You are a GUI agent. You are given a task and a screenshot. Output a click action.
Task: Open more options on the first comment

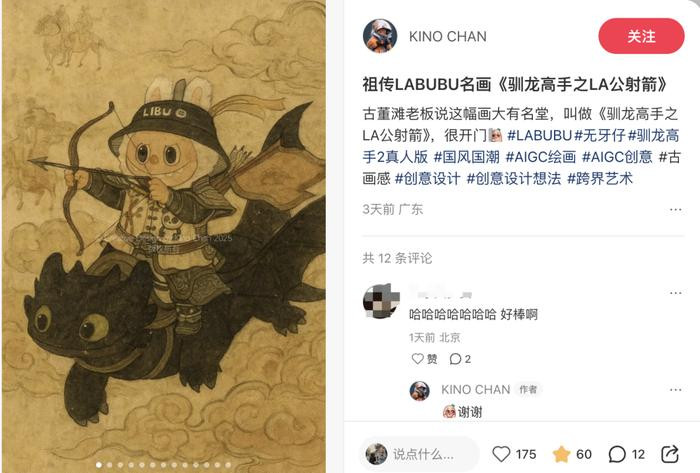pyautogui.click(x=675, y=293)
